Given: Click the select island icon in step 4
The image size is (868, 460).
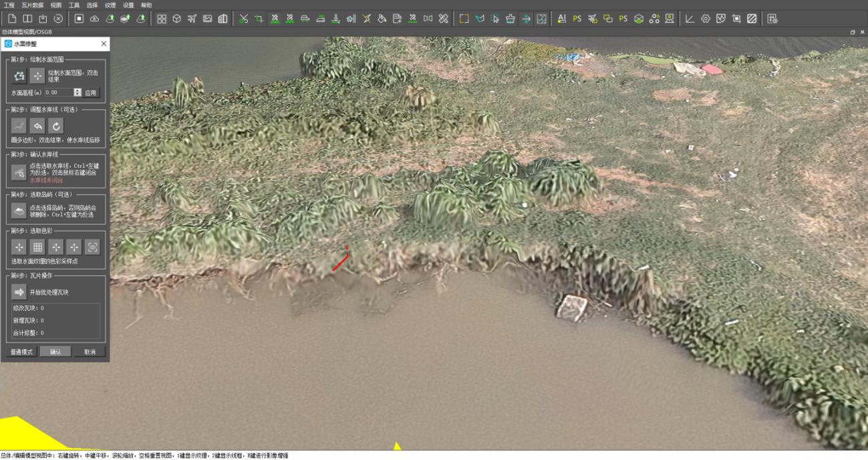Looking at the screenshot, I should (x=19, y=211).
